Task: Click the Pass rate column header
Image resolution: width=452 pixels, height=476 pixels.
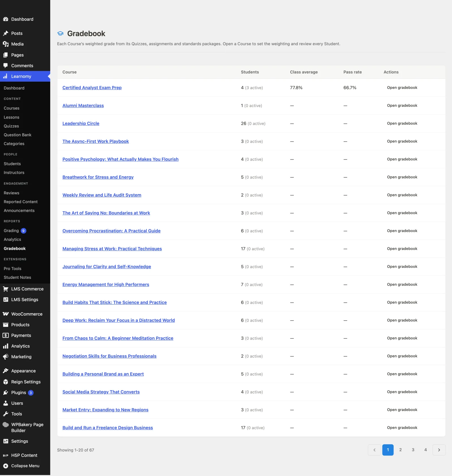Action: 353,72
